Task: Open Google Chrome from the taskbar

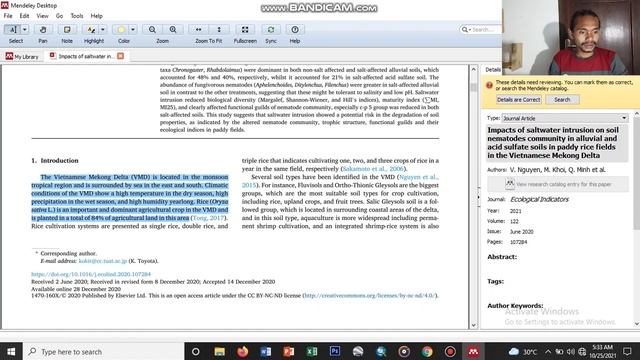Action: 427,351
